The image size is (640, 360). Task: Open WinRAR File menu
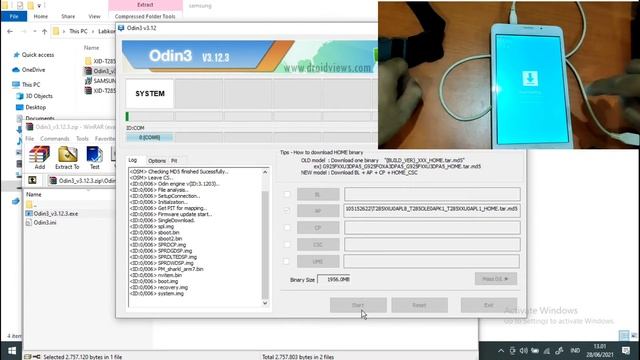[30, 139]
